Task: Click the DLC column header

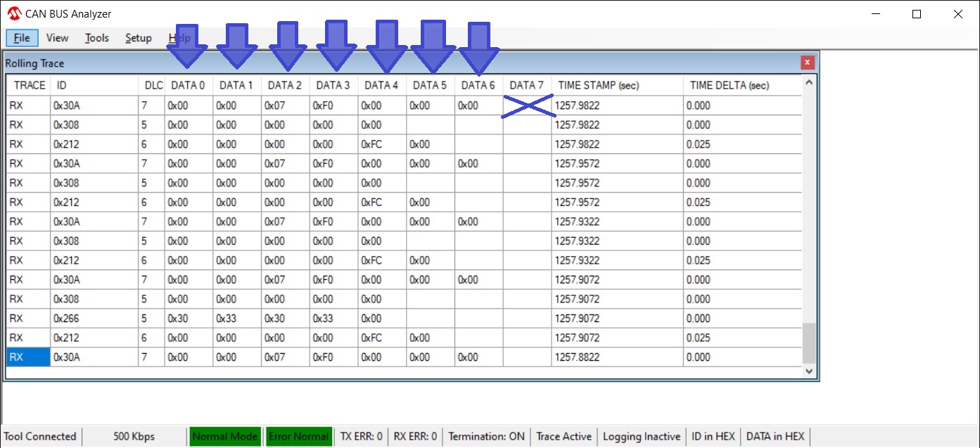Action: tap(153, 86)
